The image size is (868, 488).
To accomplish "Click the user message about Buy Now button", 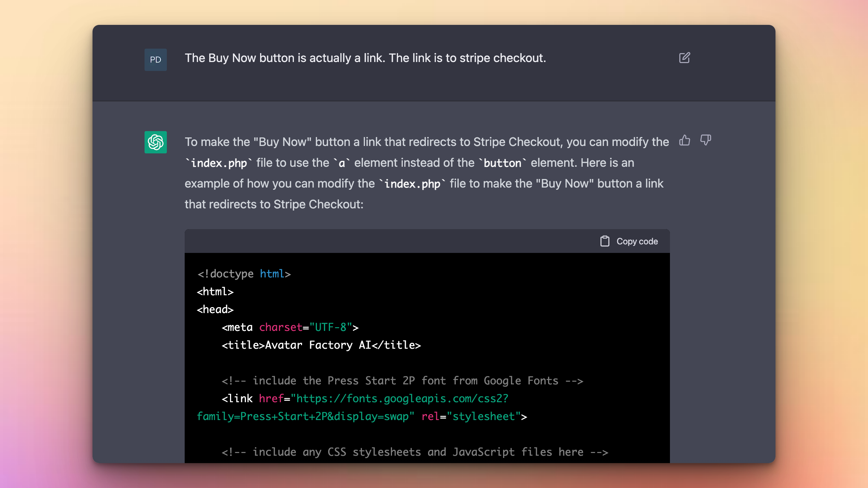I will pos(365,58).
